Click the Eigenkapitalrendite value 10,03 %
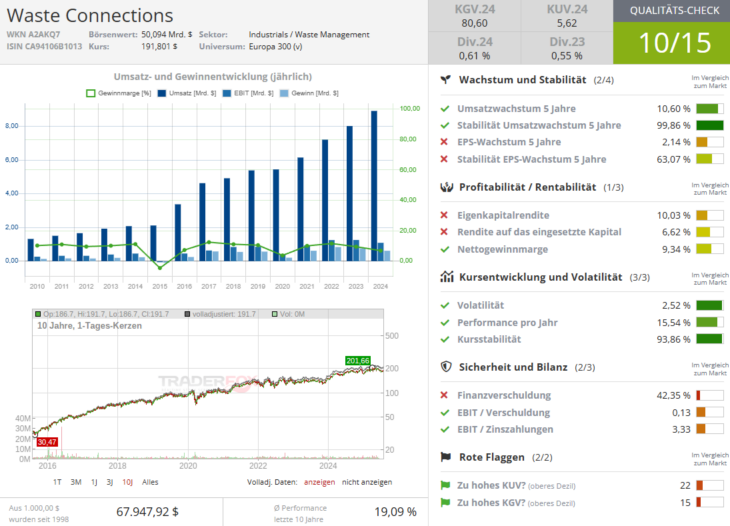This screenshot has height=526, width=730. point(674,216)
